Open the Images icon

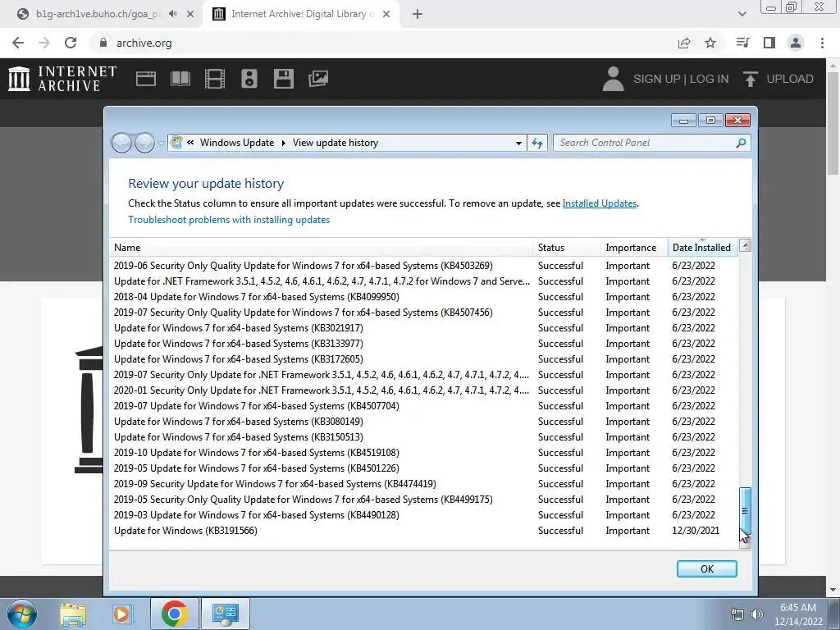click(318, 79)
